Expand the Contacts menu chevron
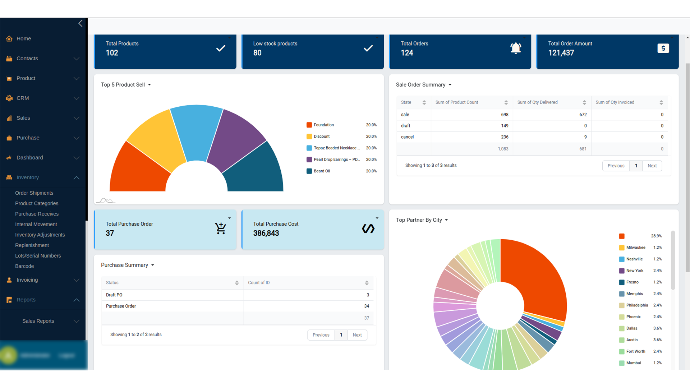The height and width of the screenshot is (388, 690). [77, 59]
